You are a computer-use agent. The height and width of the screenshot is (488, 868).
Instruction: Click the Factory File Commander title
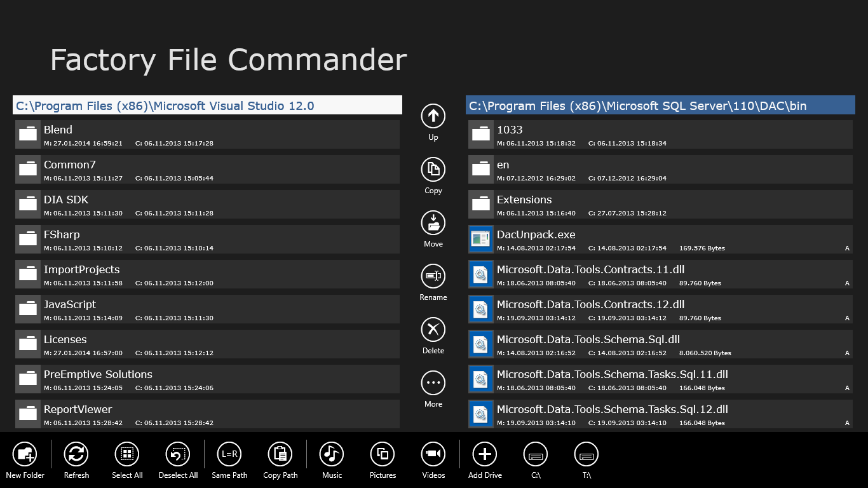[228, 60]
